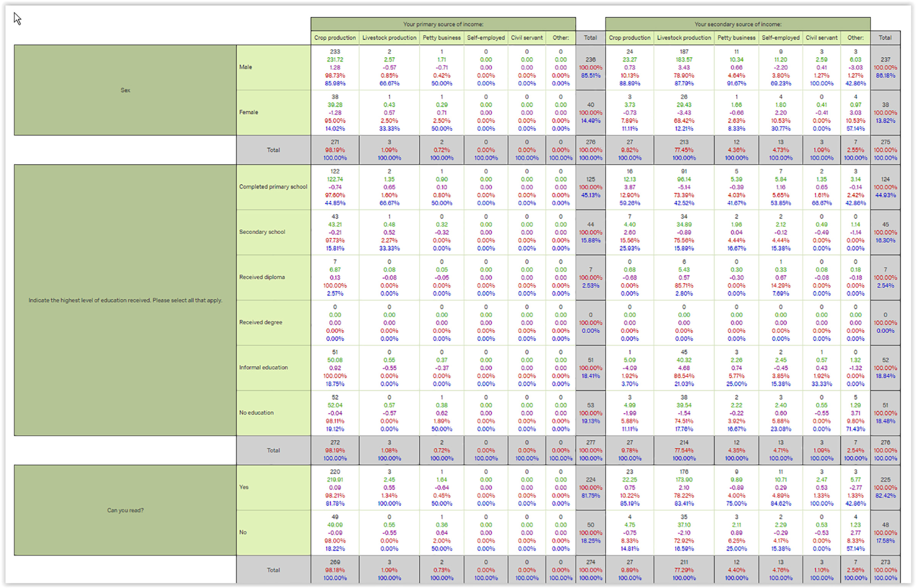Select 'Other:' column under primary income
Image resolution: width=916 pixels, height=588 pixels.
pos(560,38)
